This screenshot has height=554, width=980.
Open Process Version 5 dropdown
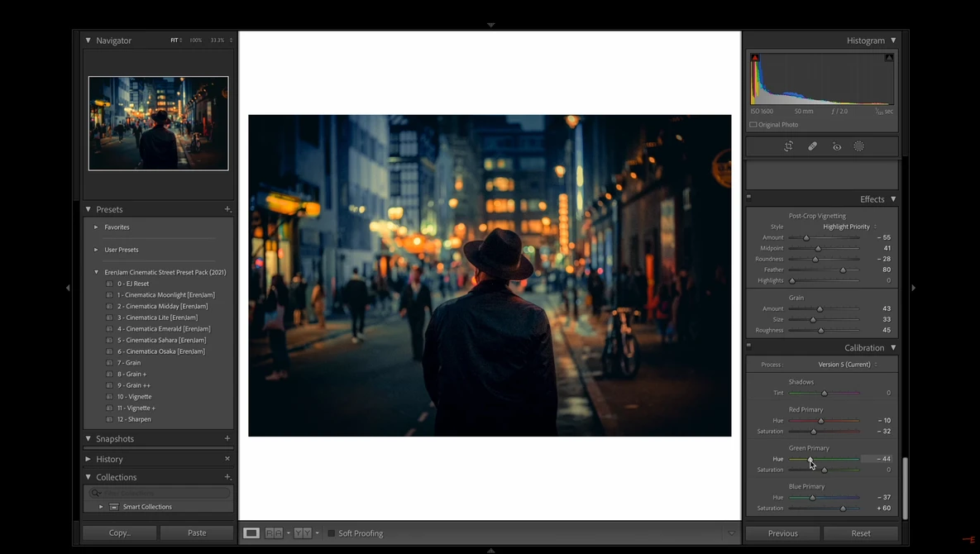pyautogui.click(x=847, y=364)
